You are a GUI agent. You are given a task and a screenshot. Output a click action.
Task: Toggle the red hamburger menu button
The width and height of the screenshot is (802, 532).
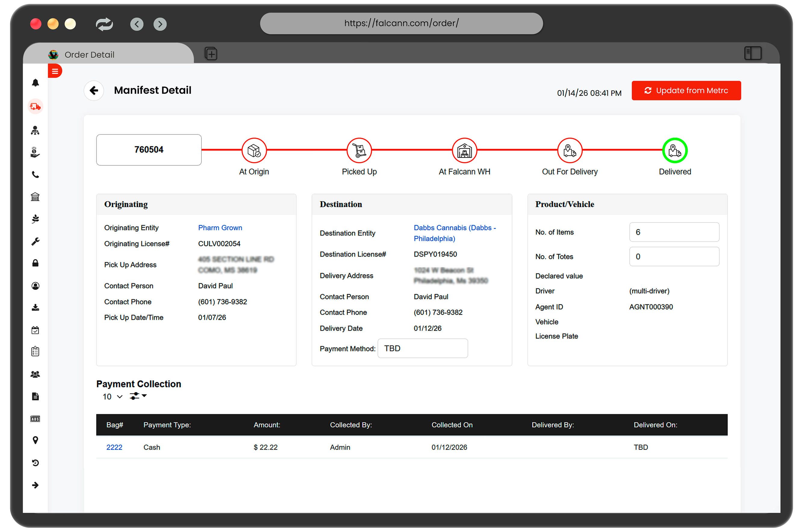[x=55, y=71]
